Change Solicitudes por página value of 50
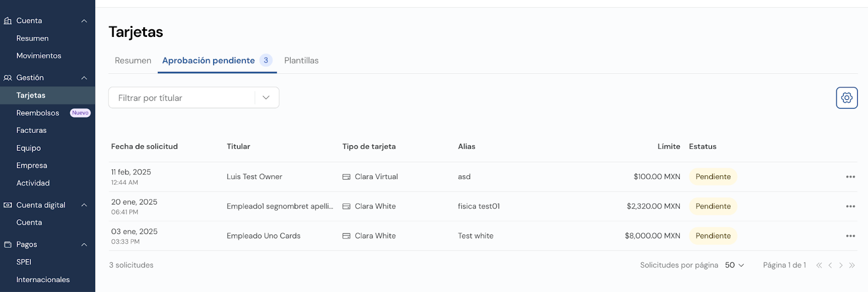 (x=735, y=265)
